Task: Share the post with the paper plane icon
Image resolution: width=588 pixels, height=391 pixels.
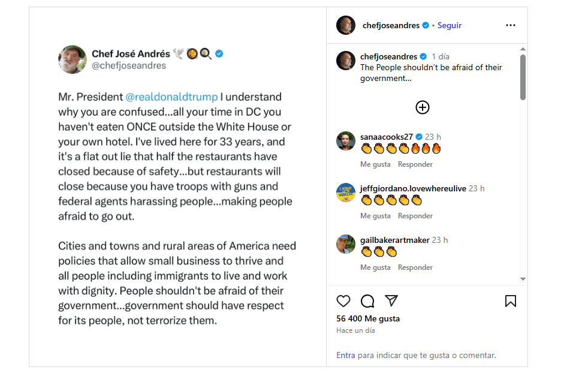Action: 391,301
